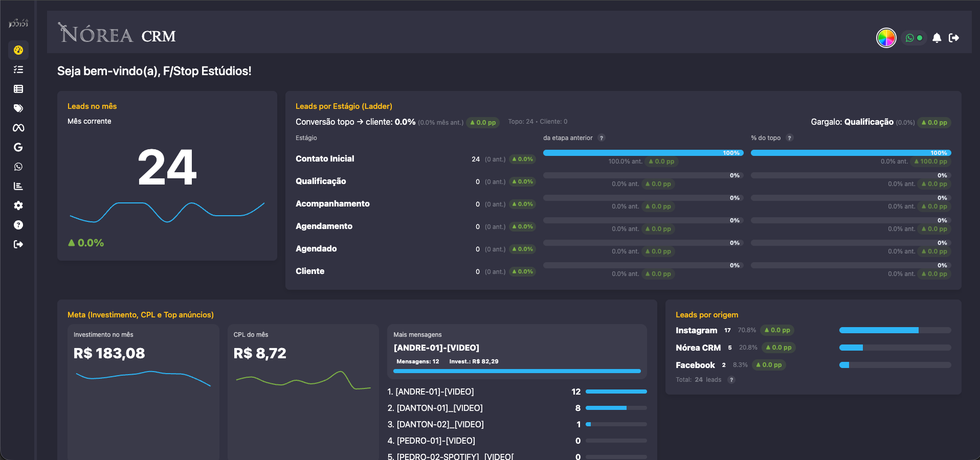Open the dashboard gauge icon in sidebar
Screen dimensions: 980x460
18,50
